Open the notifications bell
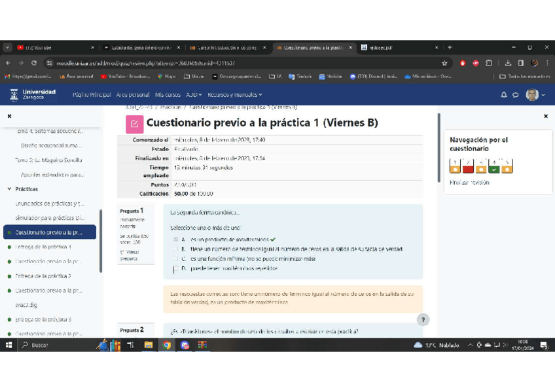This screenshot has height=392, width=555. [504, 95]
